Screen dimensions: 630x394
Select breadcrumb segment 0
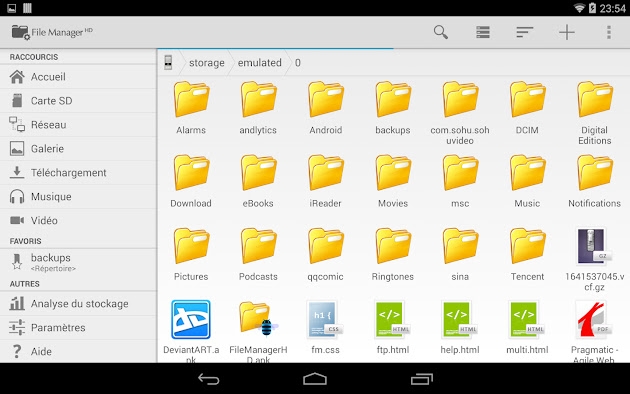tap(298, 63)
